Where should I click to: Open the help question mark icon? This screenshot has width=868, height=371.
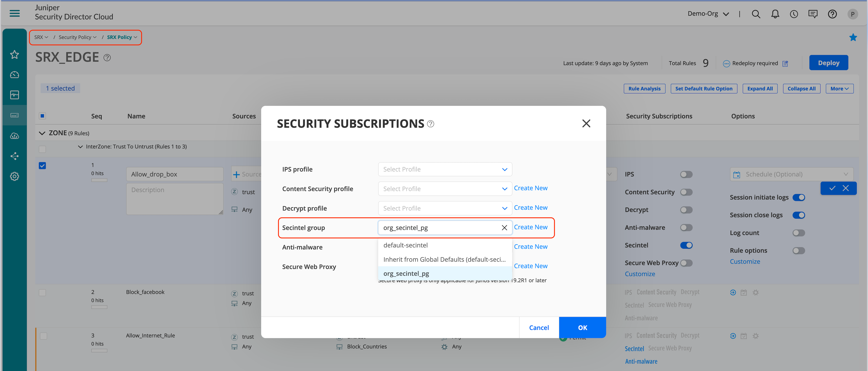[832, 14]
